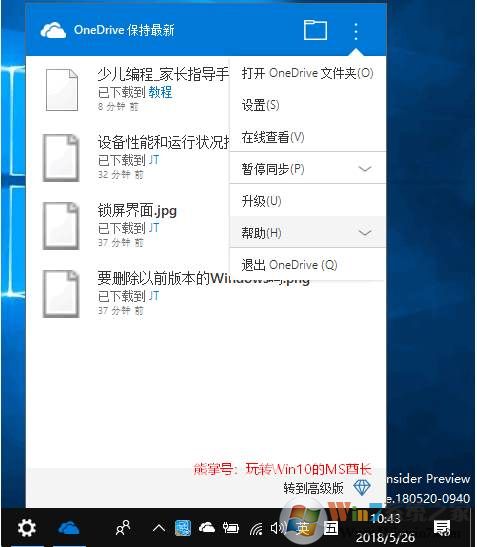Open the 教程 folder link
Image resolution: width=477 pixels, height=547 pixels.
coord(160,92)
